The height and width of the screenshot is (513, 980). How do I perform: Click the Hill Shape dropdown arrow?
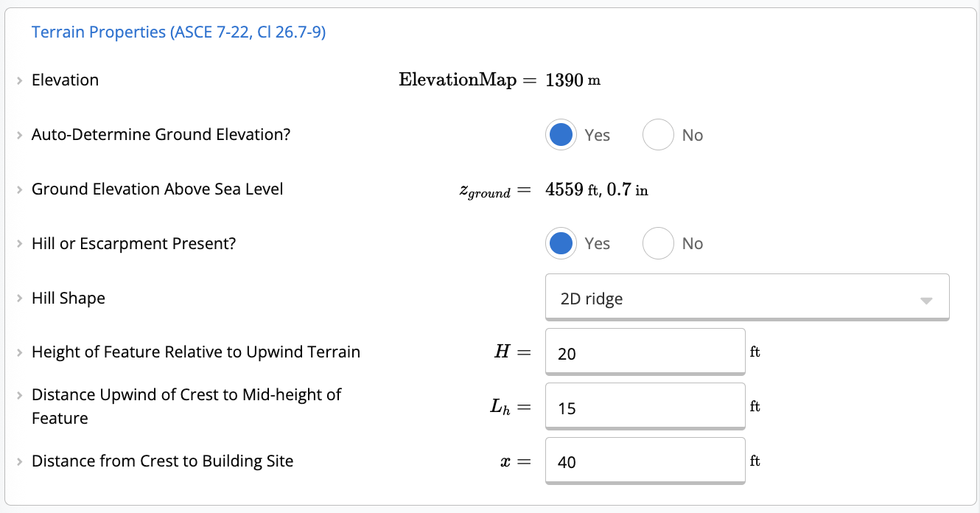pyautogui.click(x=925, y=298)
